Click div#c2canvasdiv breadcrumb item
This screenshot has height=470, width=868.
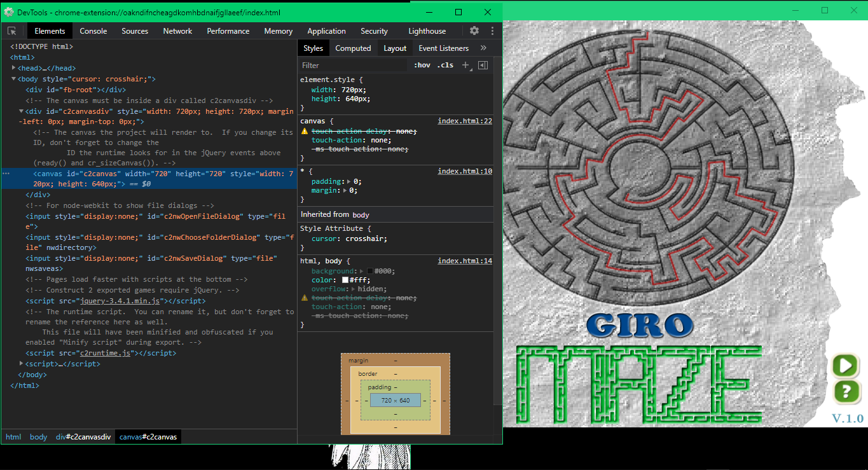[x=83, y=437]
